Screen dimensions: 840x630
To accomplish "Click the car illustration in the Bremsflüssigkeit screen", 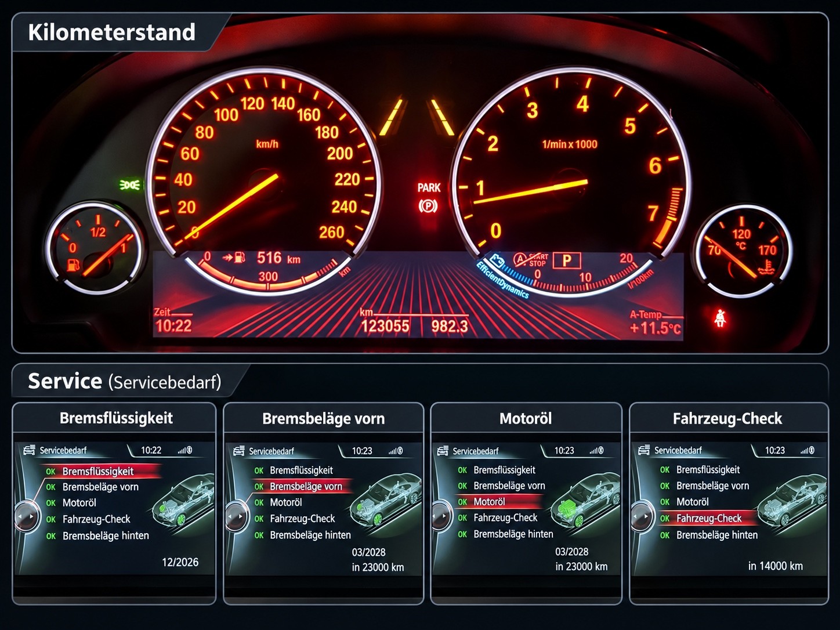I will coord(183,501).
